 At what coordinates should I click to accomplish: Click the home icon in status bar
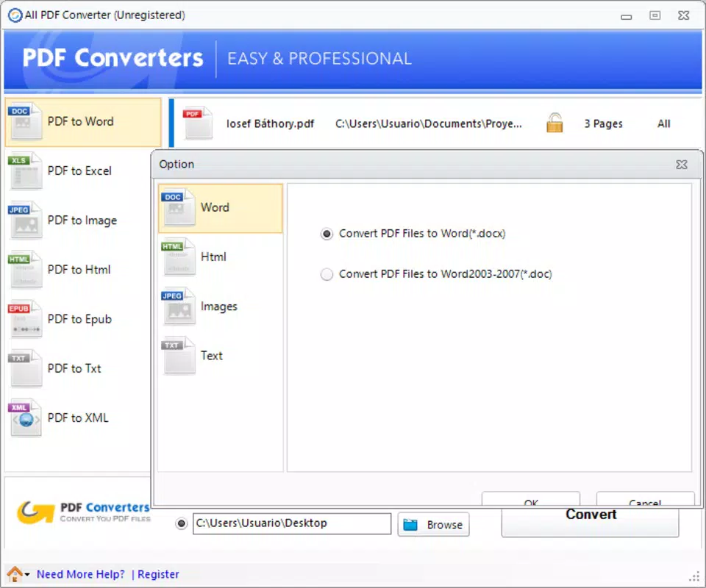pyautogui.click(x=15, y=574)
